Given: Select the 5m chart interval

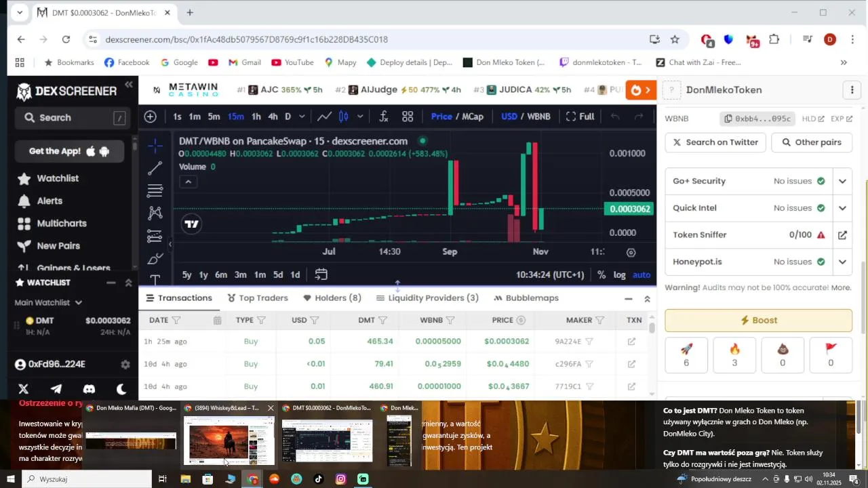Looking at the screenshot, I should [x=214, y=117].
